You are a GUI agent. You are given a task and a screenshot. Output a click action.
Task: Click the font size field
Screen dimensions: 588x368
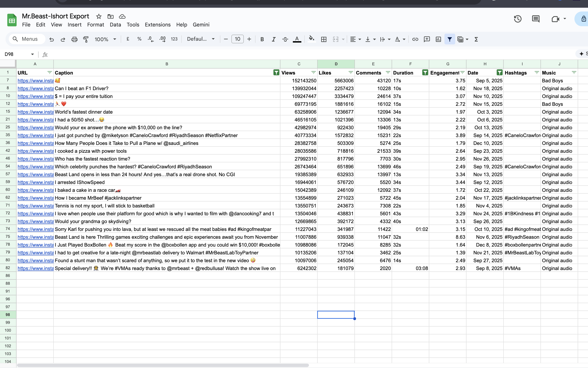click(x=237, y=39)
